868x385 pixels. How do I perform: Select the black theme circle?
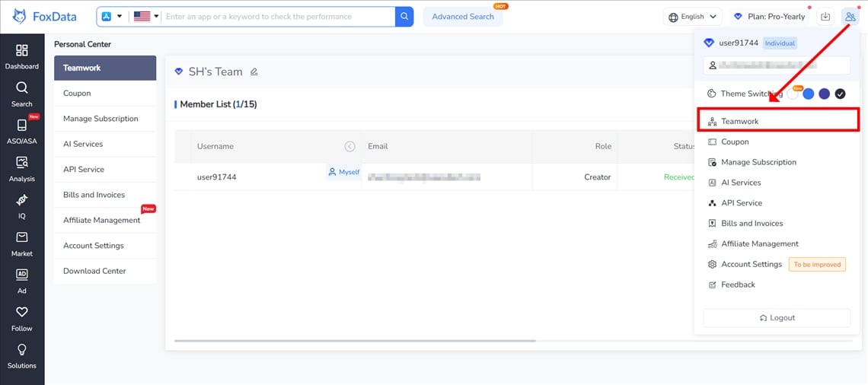point(840,94)
